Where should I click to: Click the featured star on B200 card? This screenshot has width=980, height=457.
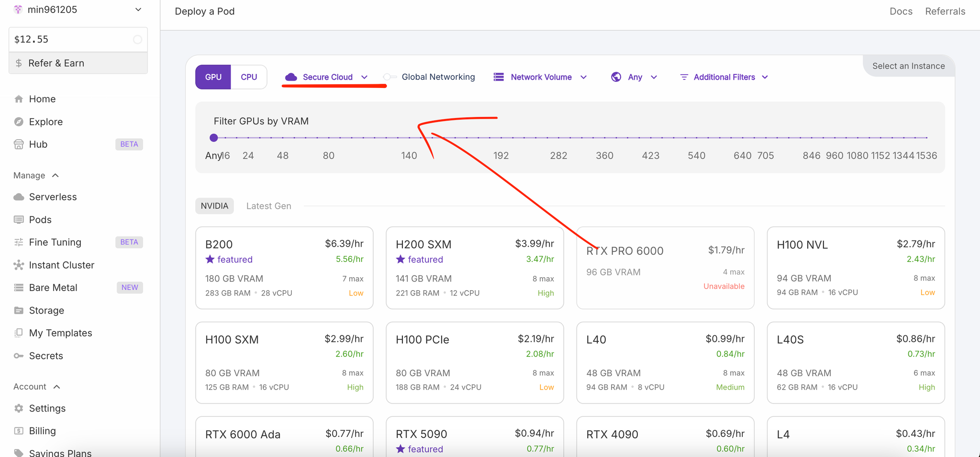210,259
